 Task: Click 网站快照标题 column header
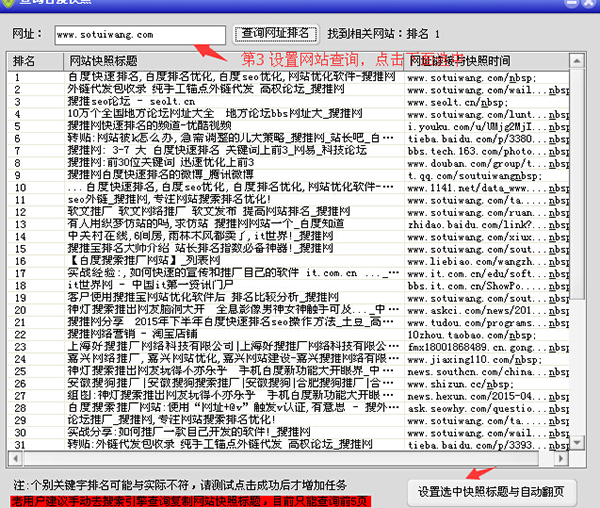(233, 61)
